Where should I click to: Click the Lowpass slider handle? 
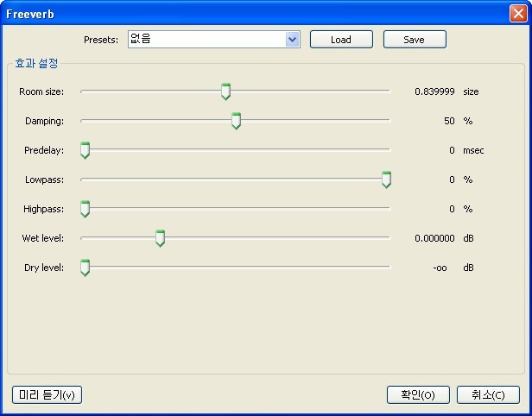(x=386, y=180)
